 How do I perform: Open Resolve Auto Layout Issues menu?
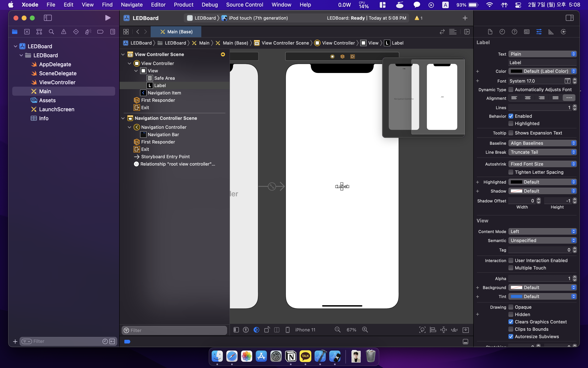point(454,330)
